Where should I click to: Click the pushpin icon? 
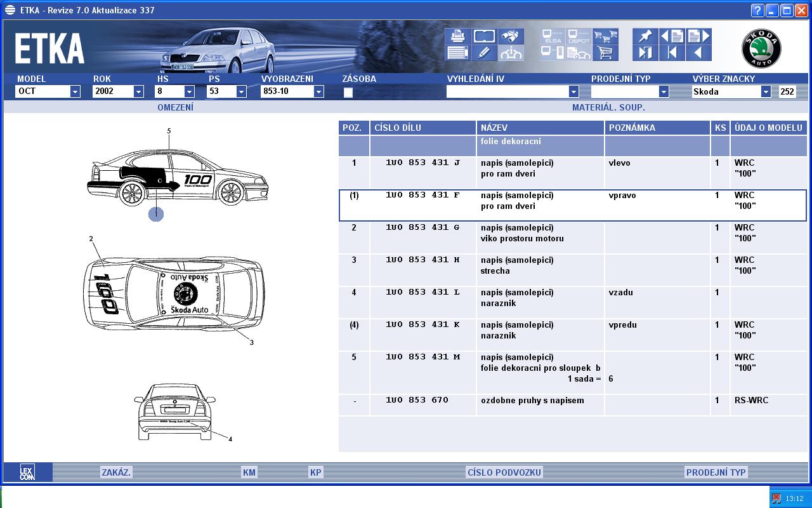[645, 36]
